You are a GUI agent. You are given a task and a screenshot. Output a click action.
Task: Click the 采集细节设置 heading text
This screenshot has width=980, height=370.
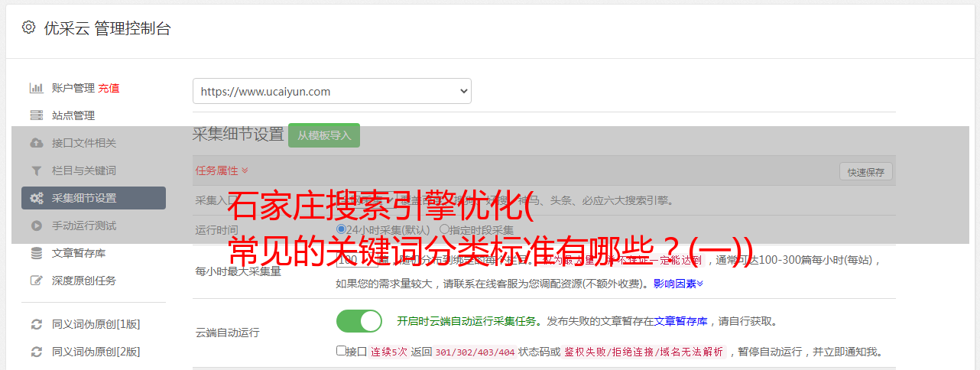pyautogui.click(x=238, y=135)
